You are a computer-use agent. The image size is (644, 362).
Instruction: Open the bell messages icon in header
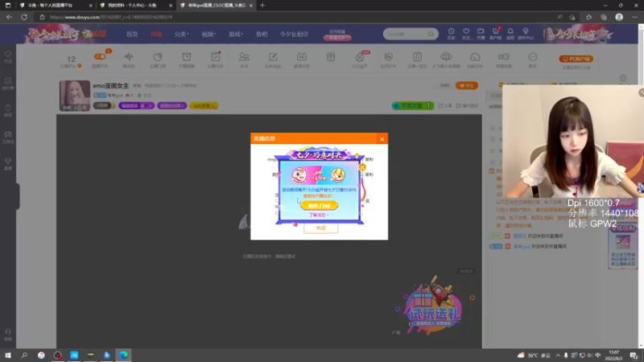[x=510, y=31]
